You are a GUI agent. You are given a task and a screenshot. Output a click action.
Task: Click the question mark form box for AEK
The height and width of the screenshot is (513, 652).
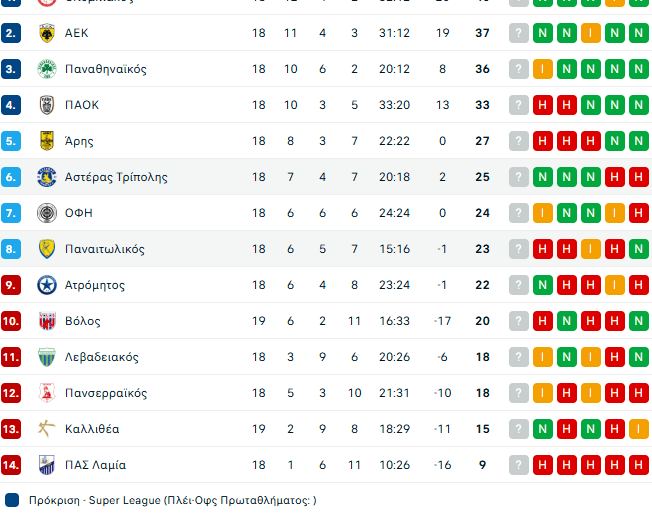518,33
